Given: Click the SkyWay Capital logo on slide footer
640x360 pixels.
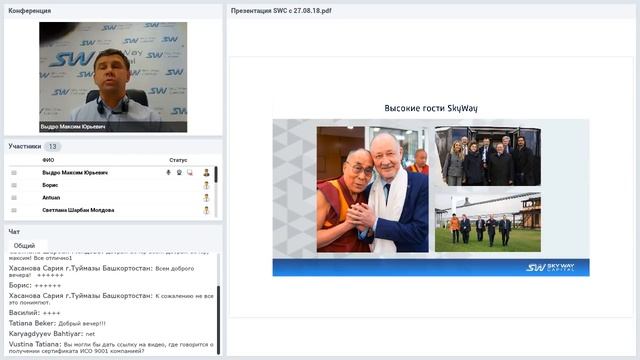Looking at the screenshot, I should tap(550, 268).
